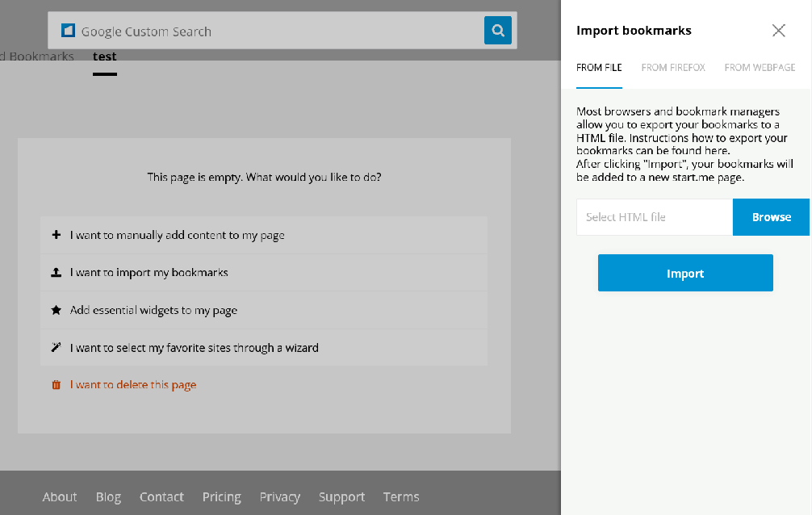Image resolution: width=812 pixels, height=515 pixels.
Task: Click the Google Custom Search logo icon
Action: [x=69, y=30]
